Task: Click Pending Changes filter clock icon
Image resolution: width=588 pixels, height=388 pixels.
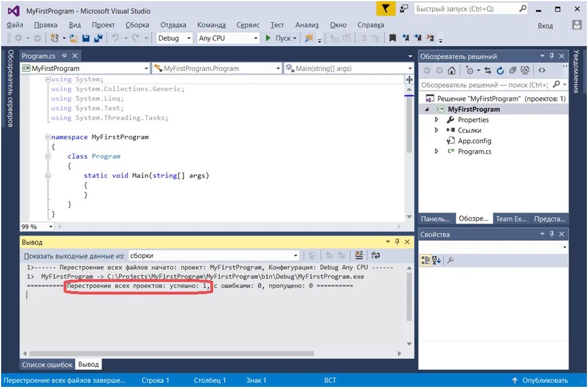Action: (x=469, y=70)
